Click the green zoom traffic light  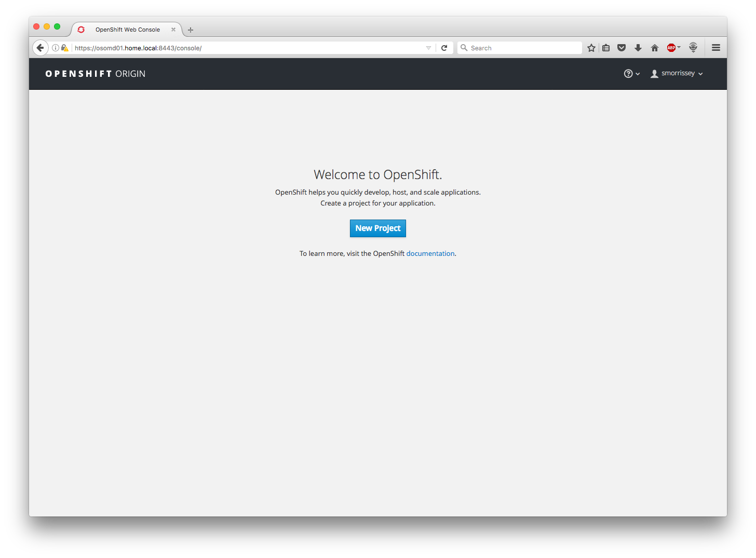pos(57,26)
